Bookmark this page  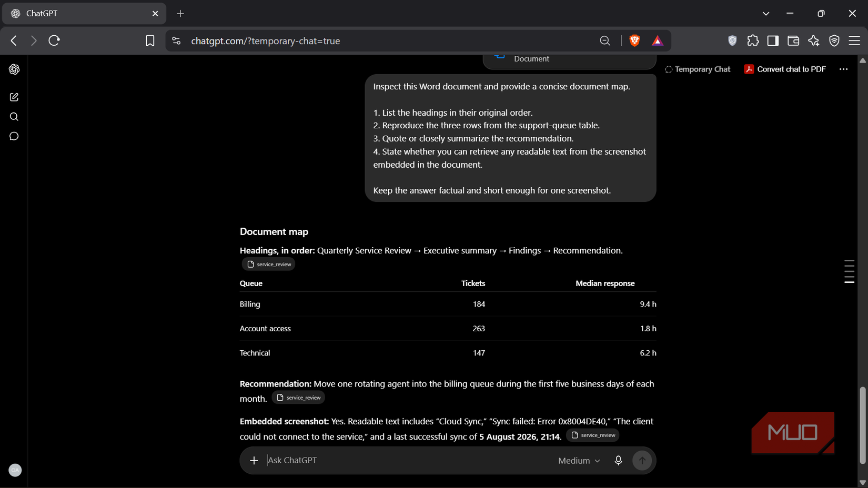pos(150,40)
